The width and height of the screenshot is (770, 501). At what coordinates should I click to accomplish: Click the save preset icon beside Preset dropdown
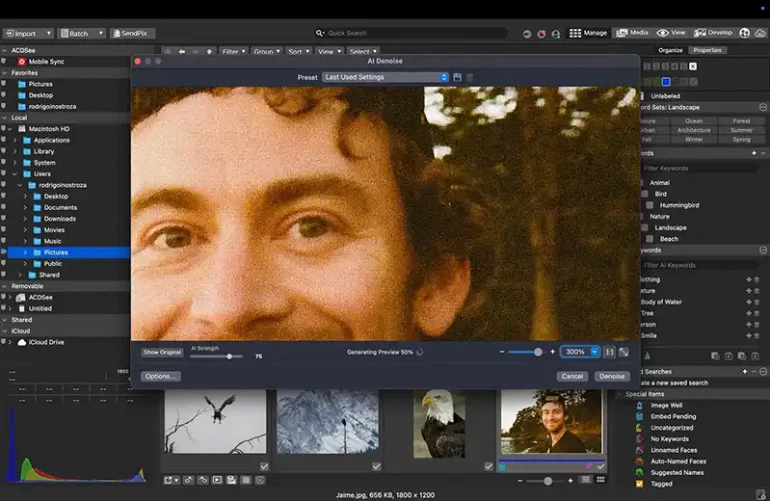pos(457,77)
